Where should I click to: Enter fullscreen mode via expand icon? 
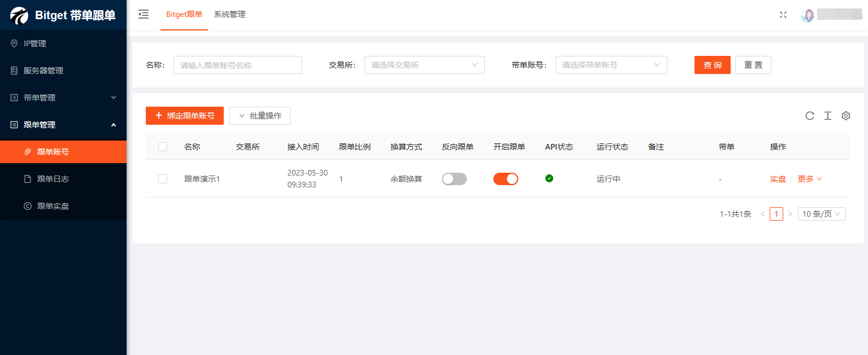783,15
